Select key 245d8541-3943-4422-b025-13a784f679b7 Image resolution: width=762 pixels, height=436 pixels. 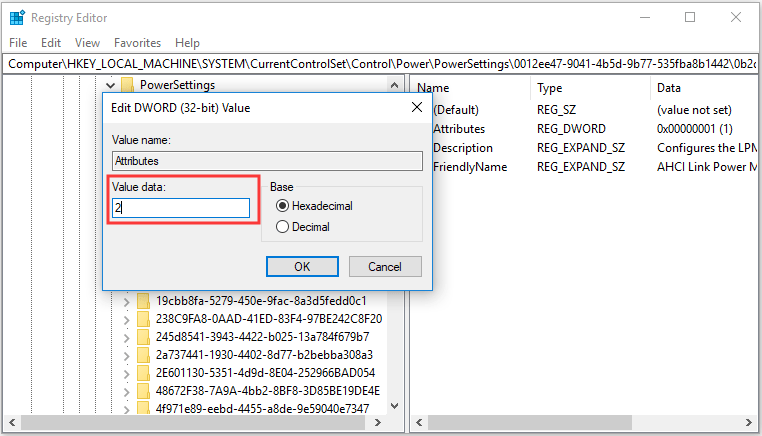coord(262,337)
